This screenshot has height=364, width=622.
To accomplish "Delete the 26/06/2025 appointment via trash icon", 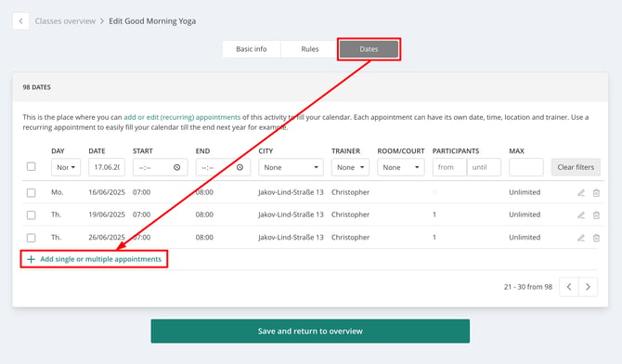I will (596, 238).
